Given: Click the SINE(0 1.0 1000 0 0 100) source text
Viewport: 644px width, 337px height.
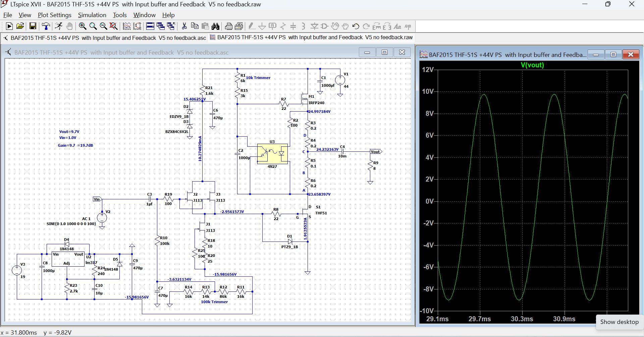Looking at the screenshot, I should pyautogui.click(x=71, y=224).
